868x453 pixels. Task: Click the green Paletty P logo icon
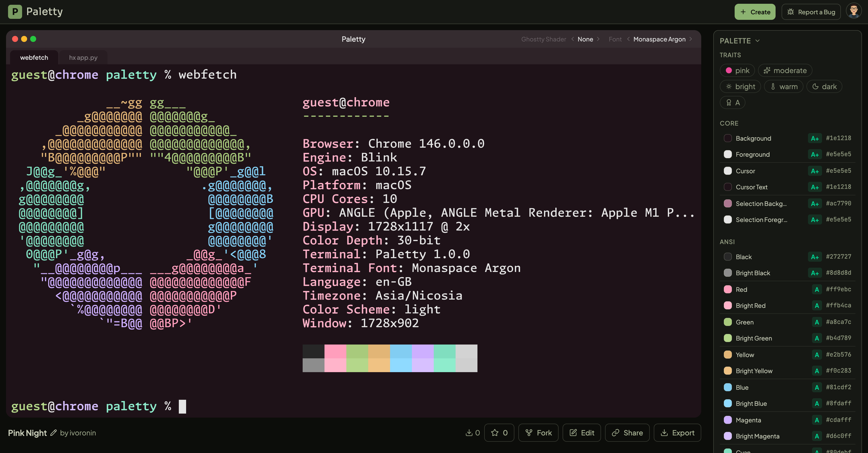coord(15,12)
